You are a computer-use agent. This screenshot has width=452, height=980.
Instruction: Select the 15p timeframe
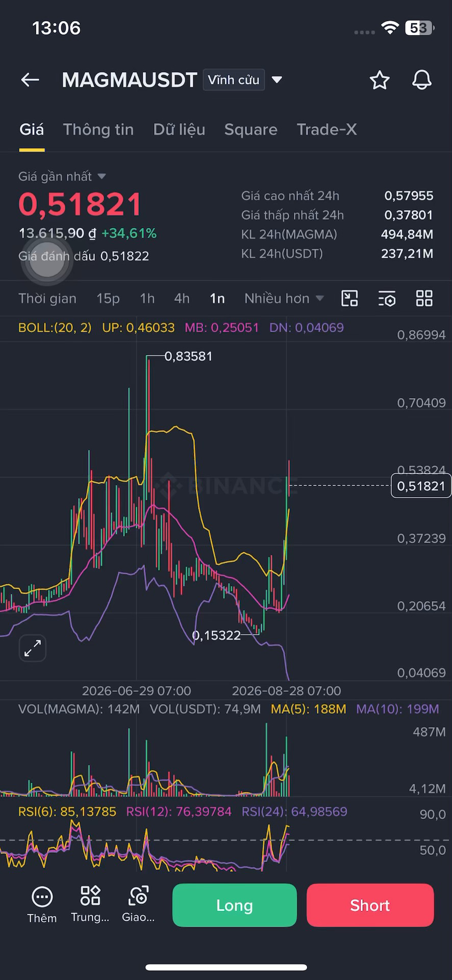(x=108, y=299)
